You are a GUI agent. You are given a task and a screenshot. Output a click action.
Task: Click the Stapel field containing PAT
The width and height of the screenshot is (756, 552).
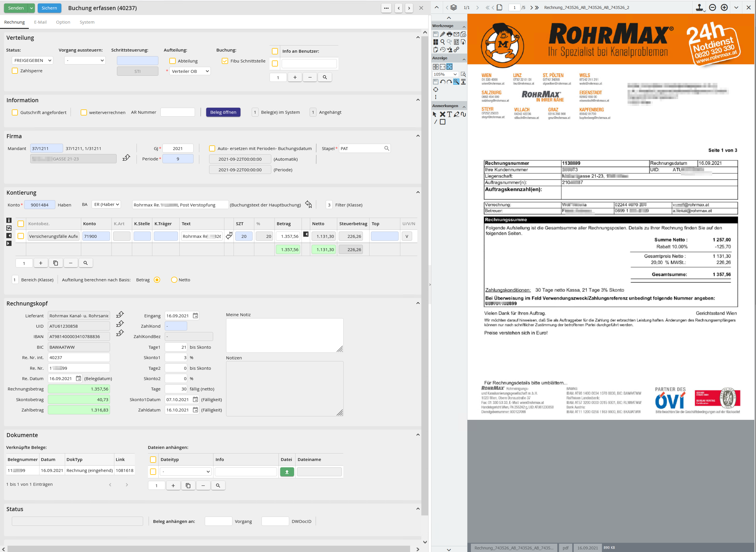pyautogui.click(x=365, y=148)
